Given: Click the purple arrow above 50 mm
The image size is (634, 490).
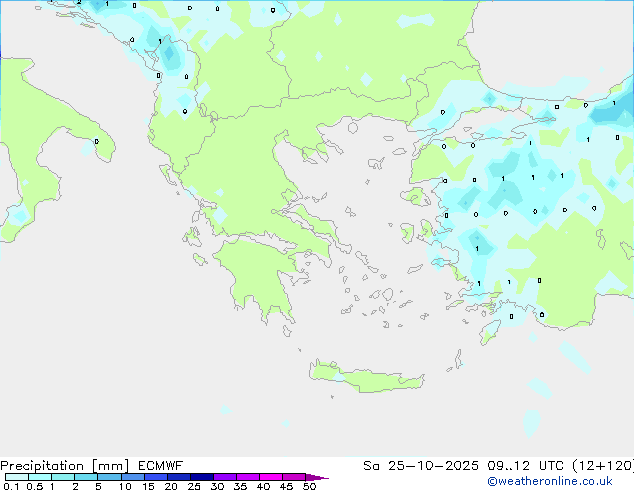Looking at the screenshot, I should click(317, 477).
